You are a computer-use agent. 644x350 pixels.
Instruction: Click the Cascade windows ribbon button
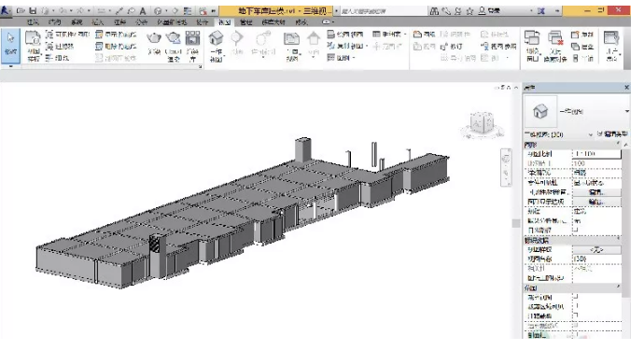[582, 47]
